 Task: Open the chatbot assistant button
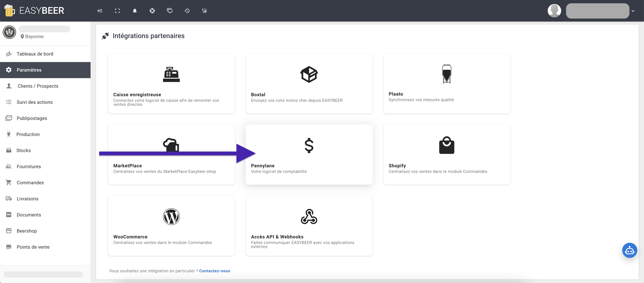[630, 250]
